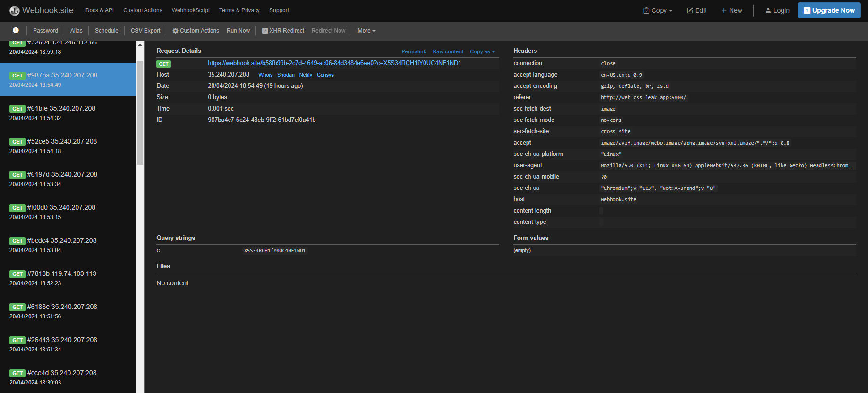Select request #52ce5 in the list
This screenshot has width=868, height=393.
click(68, 146)
